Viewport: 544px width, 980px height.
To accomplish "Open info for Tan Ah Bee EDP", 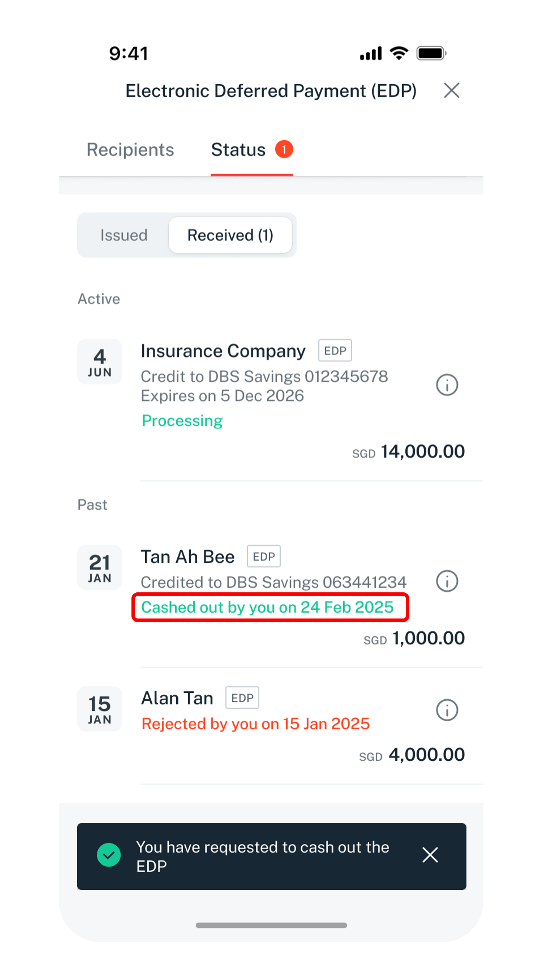I will click(x=447, y=581).
